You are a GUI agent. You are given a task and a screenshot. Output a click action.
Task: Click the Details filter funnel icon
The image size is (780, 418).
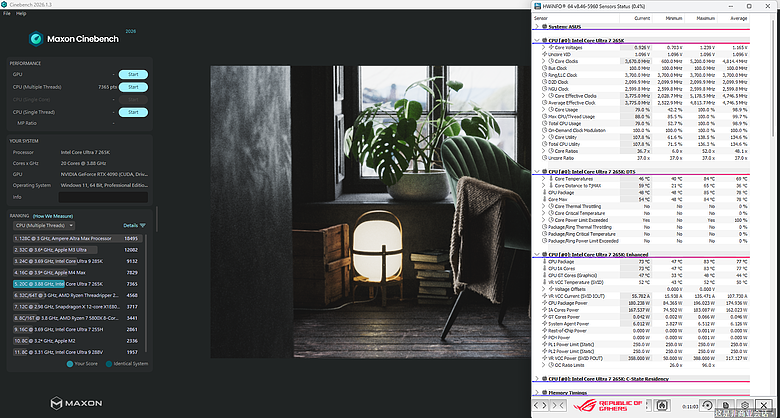coord(143,225)
